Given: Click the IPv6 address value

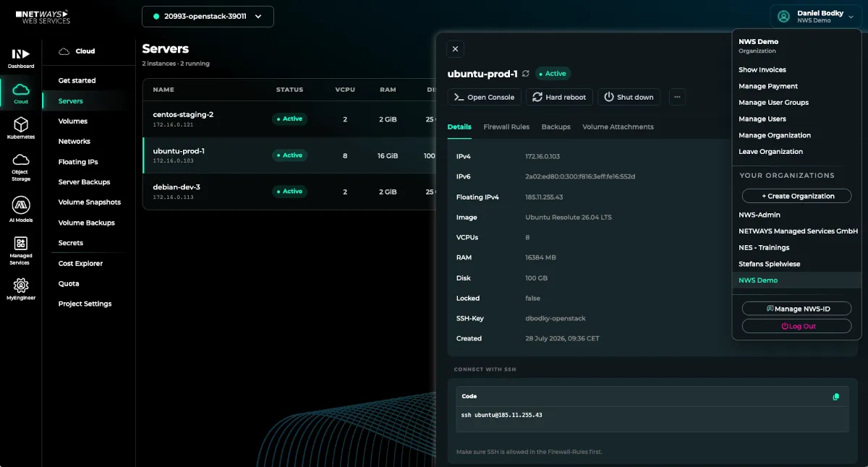Looking at the screenshot, I should click(580, 177).
